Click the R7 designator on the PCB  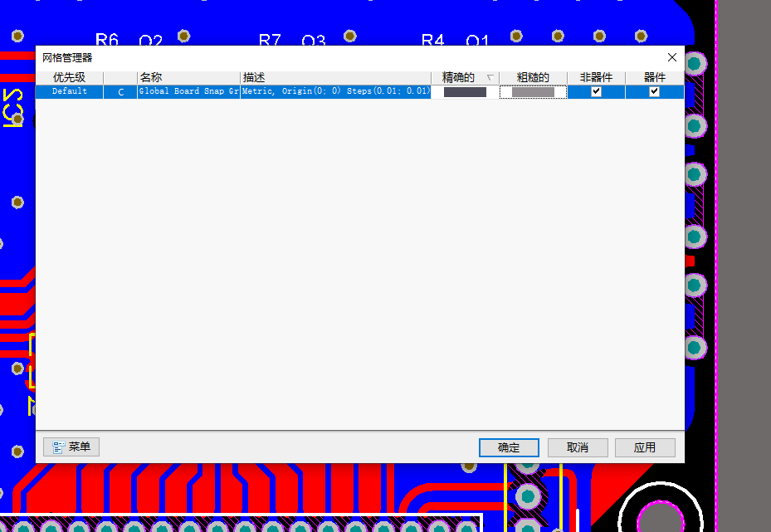tap(270, 39)
